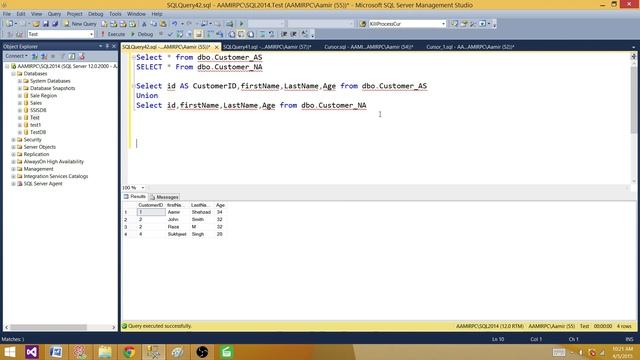Select the SQL Server Agent tree item
The image size is (640, 360).
pyautogui.click(x=43, y=184)
